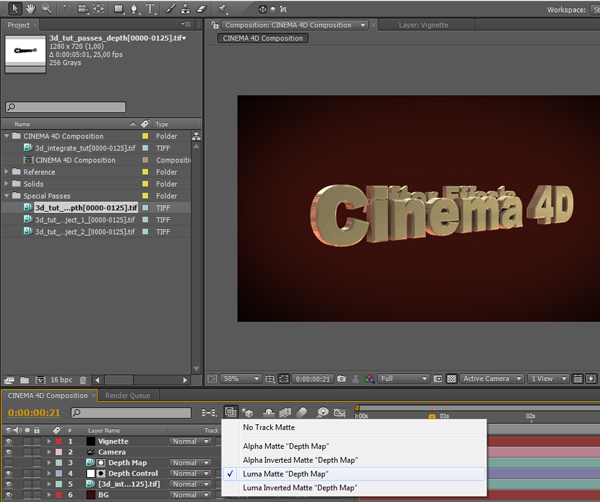This screenshot has height=502, width=600.
Task: Toggle the hide shy layers icon
Action: coord(269,412)
